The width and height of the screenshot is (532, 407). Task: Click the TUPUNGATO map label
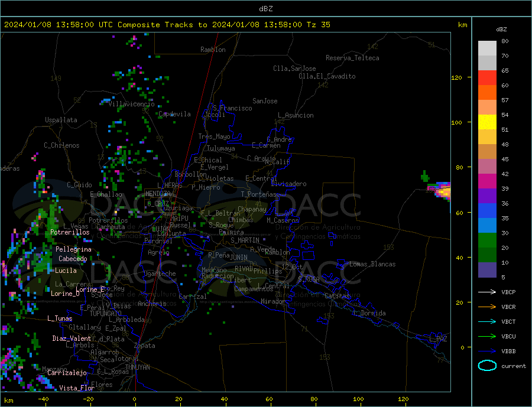click(x=105, y=314)
